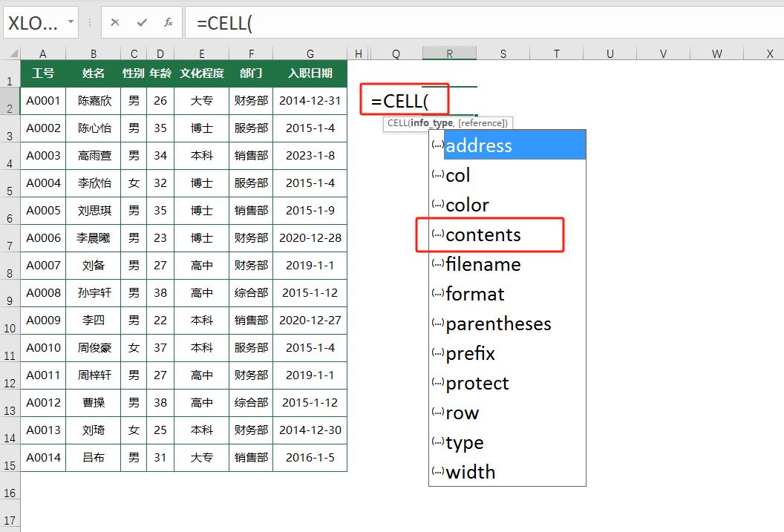Click cell with date 2014-12-30
Screen dimensions: 784x532
[x=310, y=430]
